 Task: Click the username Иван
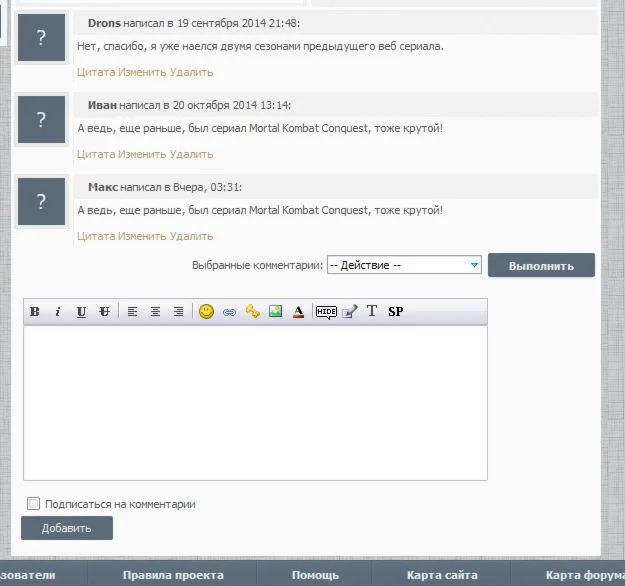point(102,105)
